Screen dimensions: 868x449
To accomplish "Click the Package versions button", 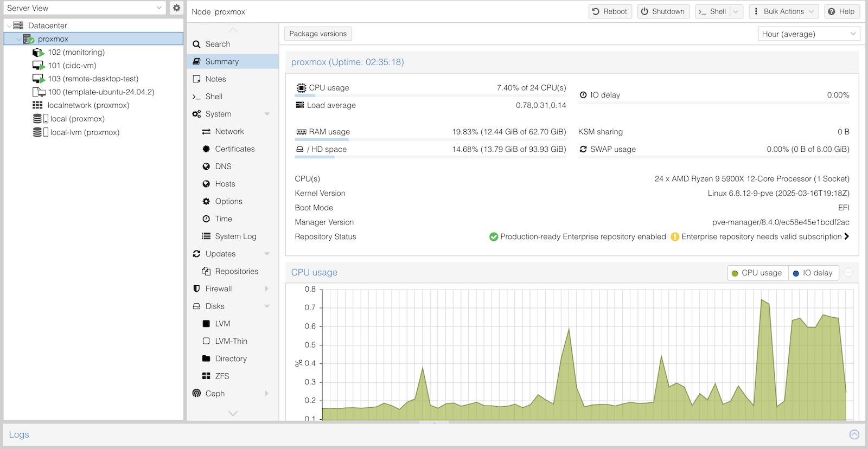I will 318,34.
